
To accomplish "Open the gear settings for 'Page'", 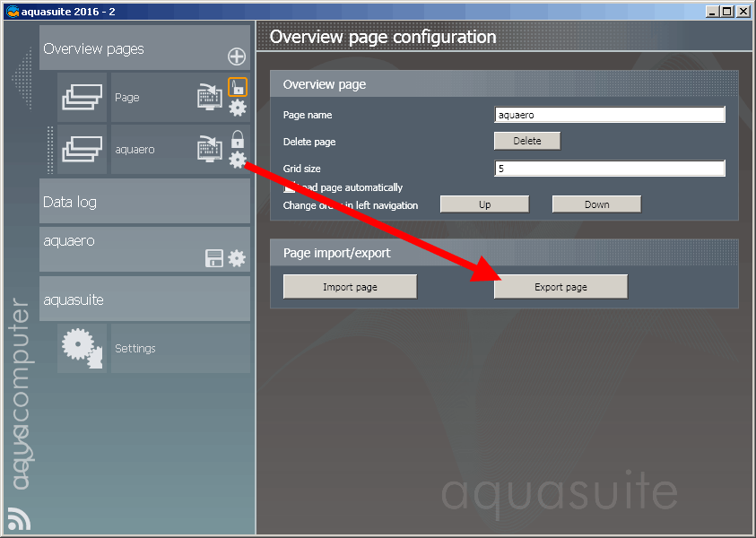I will click(238, 108).
